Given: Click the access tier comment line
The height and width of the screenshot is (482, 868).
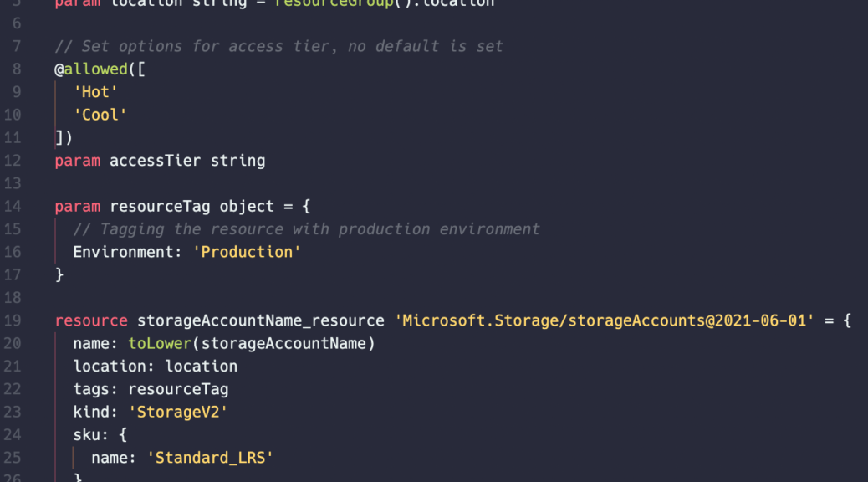Looking at the screenshot, I should (279, 46).
